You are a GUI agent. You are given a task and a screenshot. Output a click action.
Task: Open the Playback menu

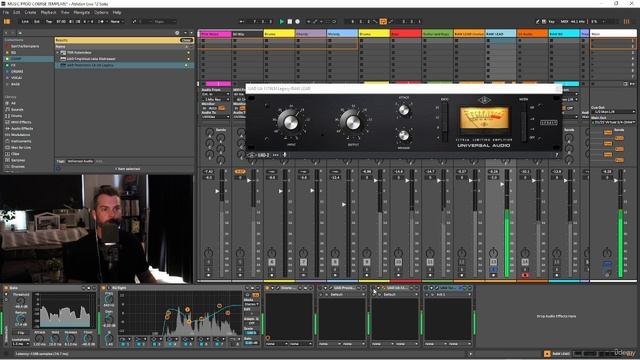[49, 12]
